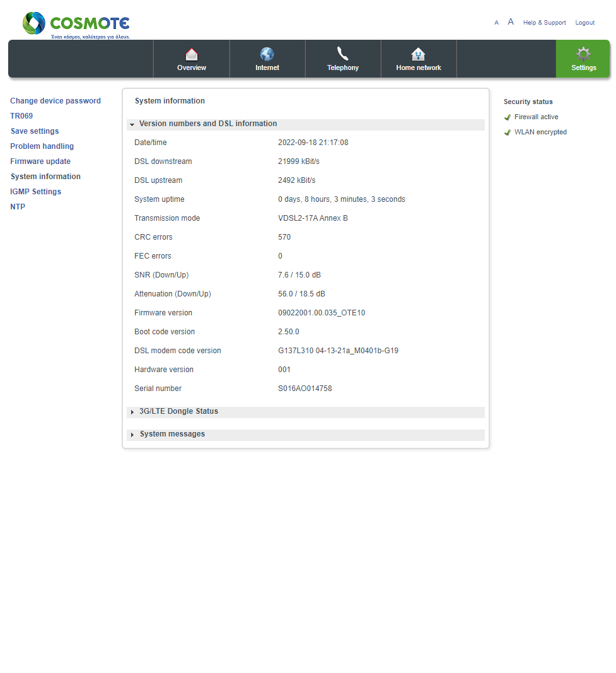The height and width of the screenshot is (673, 616).
Task: Open IGMP Settings from sidebar
Action: coord(35,192)
